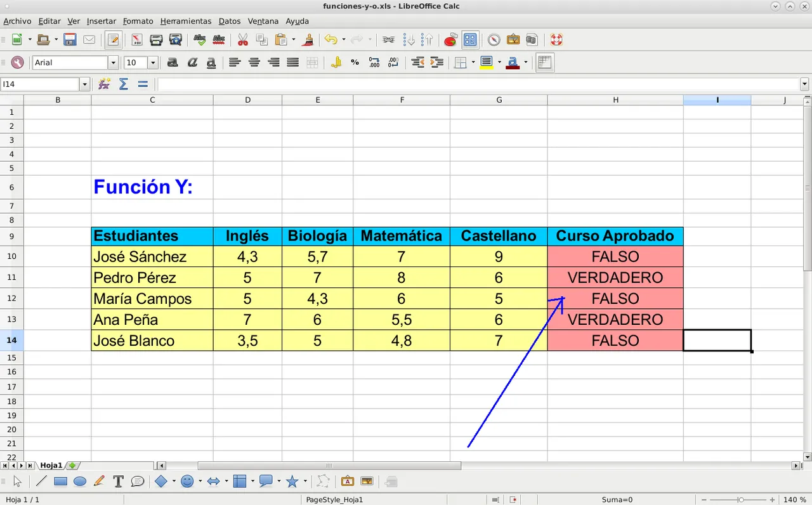Export the spreadsheet as PDF
The image size is (812, 505).
coord(136,39)
